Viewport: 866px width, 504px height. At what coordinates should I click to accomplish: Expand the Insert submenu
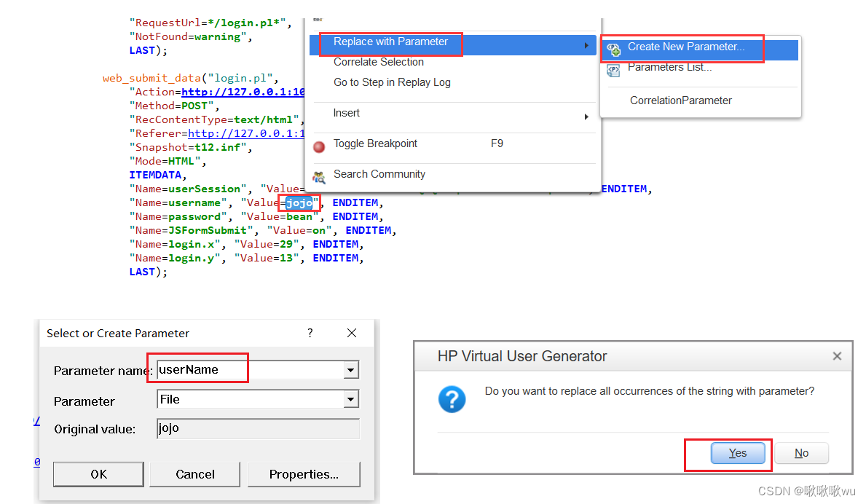pos(452,115)
